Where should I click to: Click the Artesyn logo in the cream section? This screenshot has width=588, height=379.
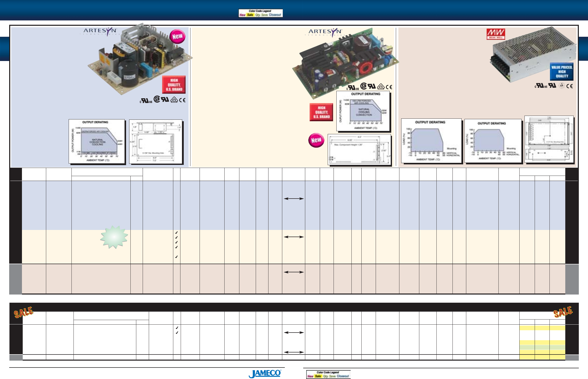point(325,33)
